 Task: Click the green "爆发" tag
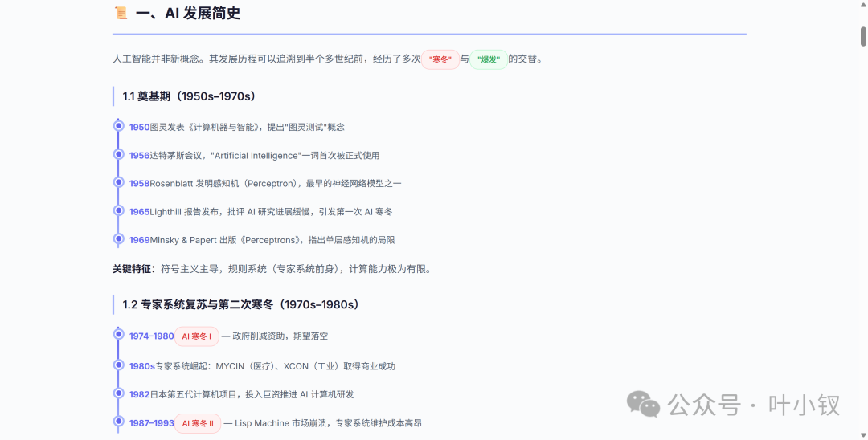point(489,59)
